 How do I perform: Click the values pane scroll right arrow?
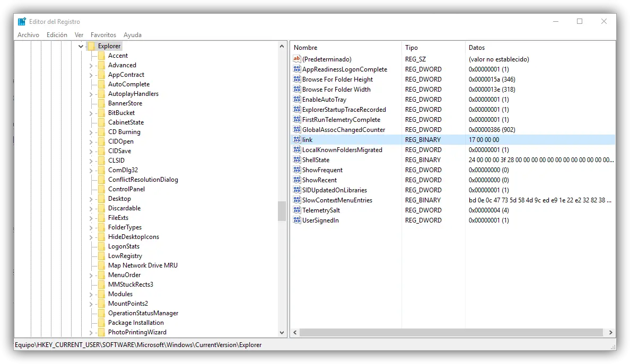[x=611, y=332]
